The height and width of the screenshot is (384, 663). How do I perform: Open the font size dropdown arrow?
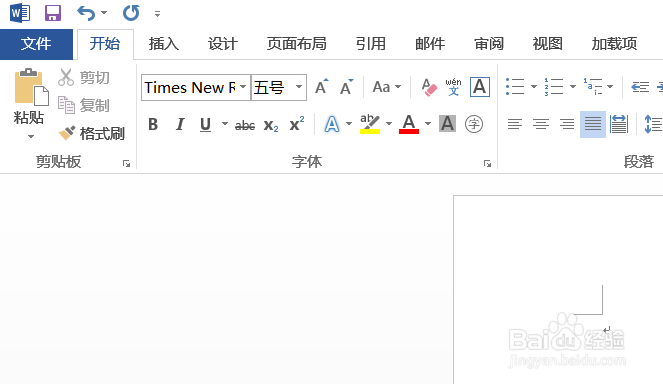[x=299, y=87]
